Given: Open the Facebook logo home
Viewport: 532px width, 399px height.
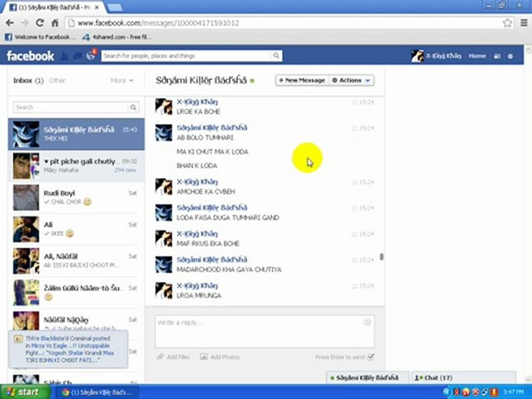Looking at the screenshot, I should click(30, 56).
